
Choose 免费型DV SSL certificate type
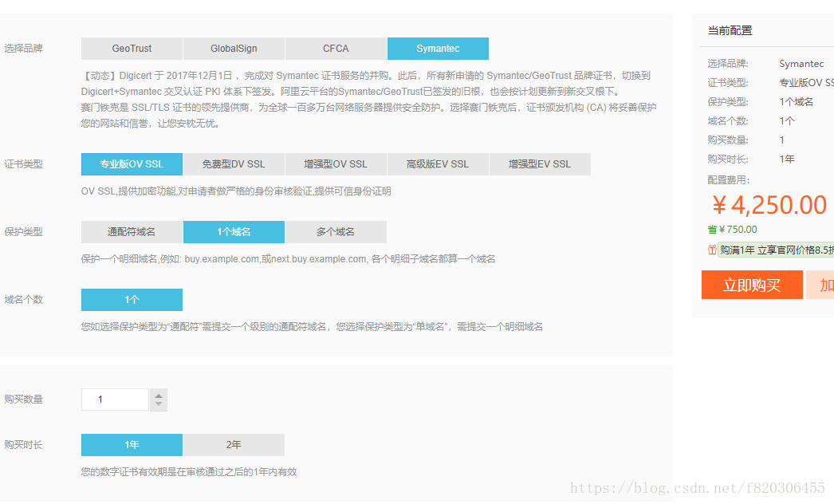[234, 164]
